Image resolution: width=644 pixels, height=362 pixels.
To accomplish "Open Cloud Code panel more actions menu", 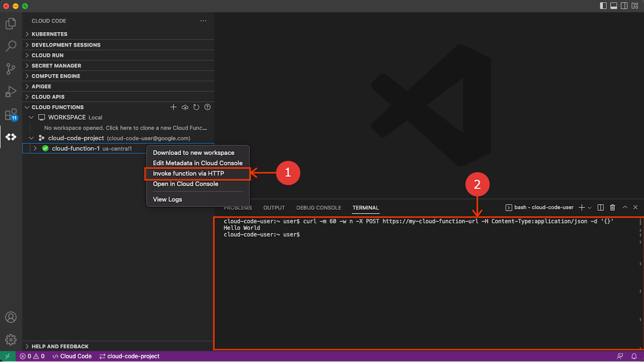I will [203, 21].
